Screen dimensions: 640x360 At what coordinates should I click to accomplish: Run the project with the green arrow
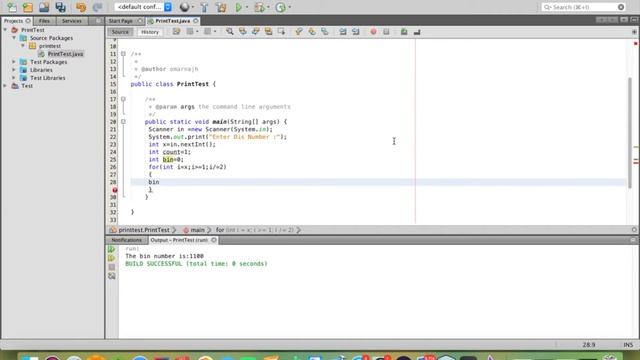click(239, 7)
